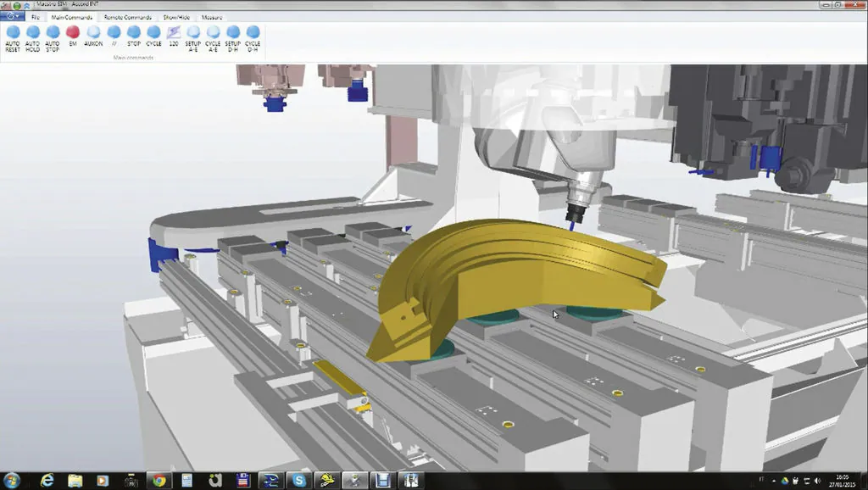Screen dimensions: 868x490
Task: Select the SETUP A-E command
Action: click(193, 32)
